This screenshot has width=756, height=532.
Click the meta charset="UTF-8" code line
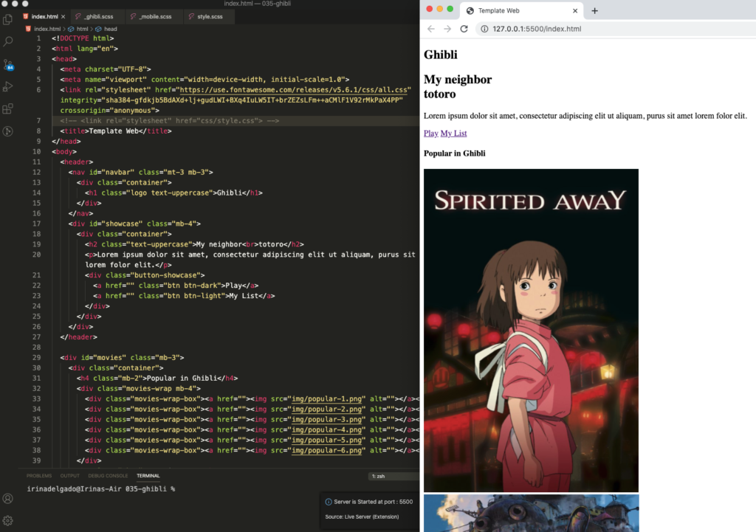point(106,69)
